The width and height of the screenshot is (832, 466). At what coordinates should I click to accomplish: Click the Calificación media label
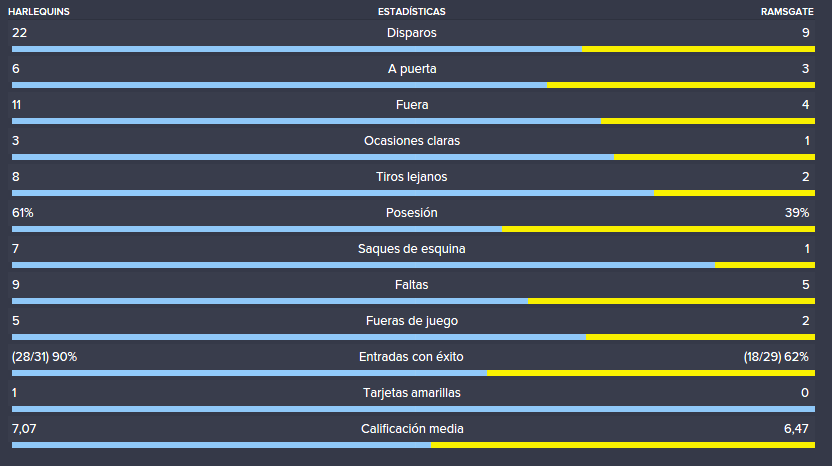click(412, 429)
